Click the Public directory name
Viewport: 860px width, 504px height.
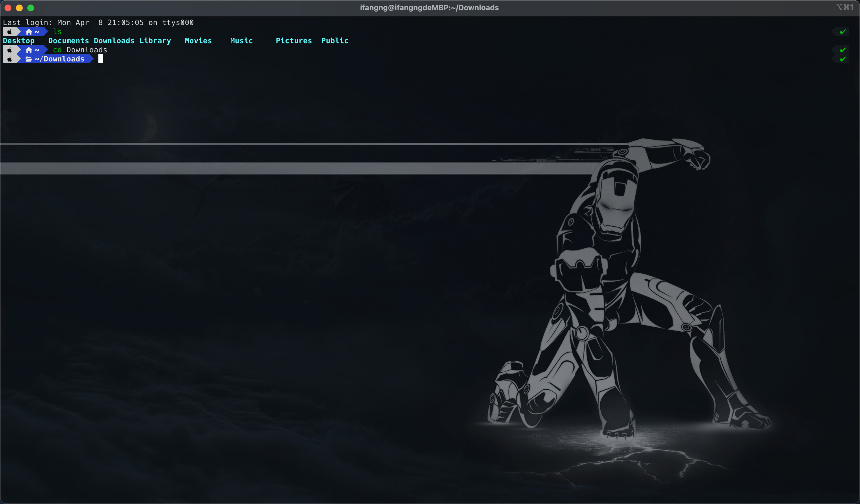(x=335, y=41)
